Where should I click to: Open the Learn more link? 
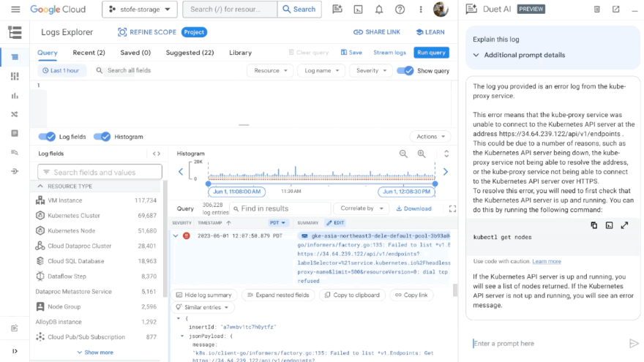546,262
